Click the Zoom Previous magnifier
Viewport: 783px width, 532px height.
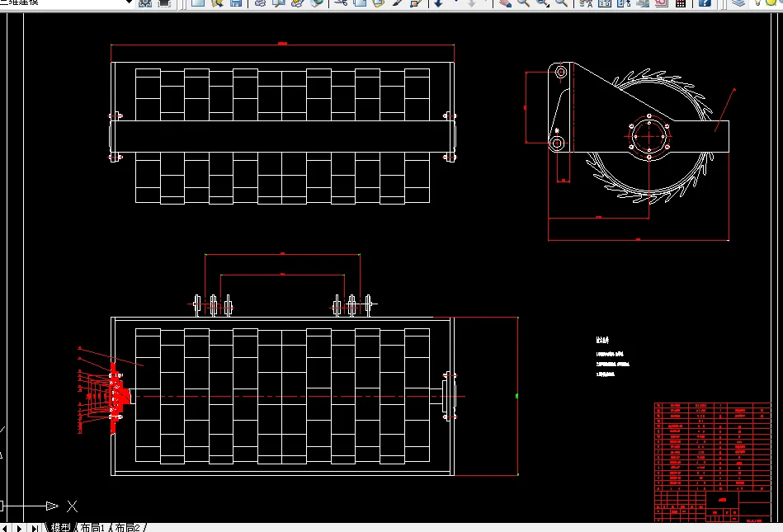[x=561, y=3]
